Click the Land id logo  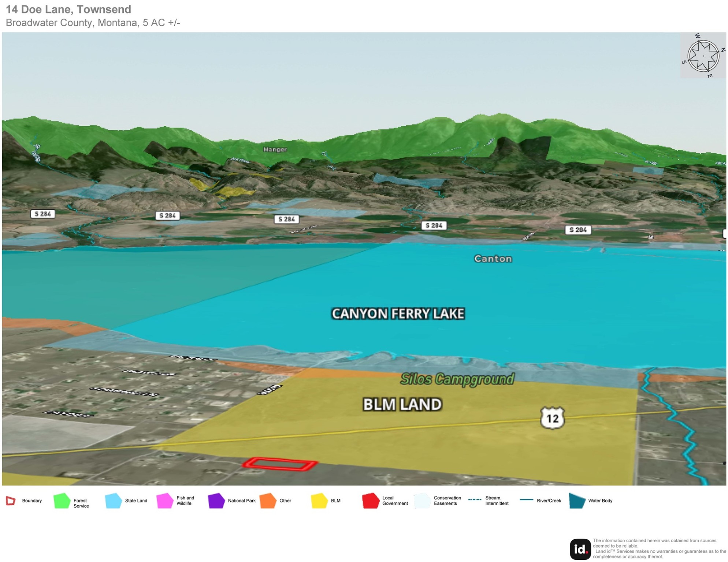(580, 549)
